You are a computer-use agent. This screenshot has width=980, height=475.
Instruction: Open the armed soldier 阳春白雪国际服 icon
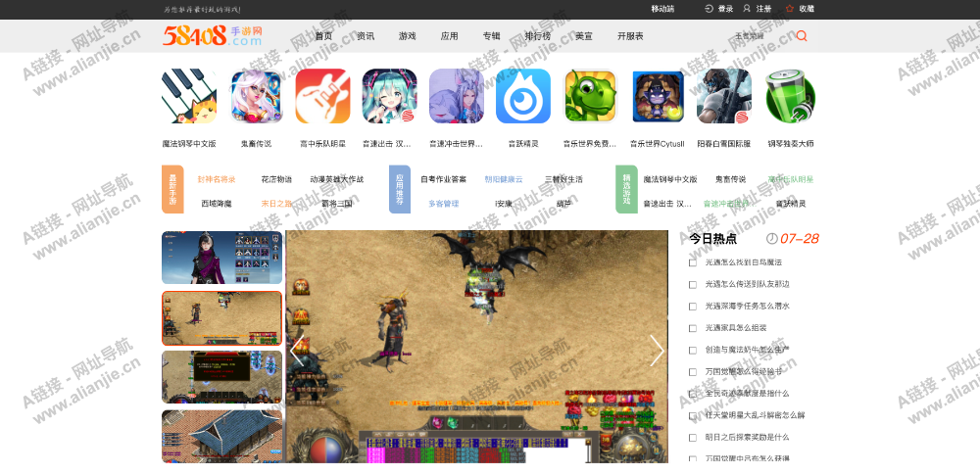pyautogui.click(x=724, y=96)
